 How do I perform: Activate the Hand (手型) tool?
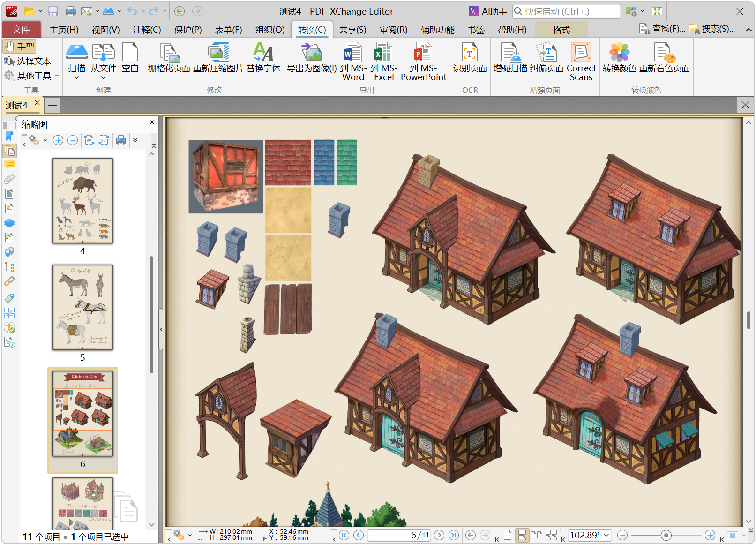pos(20,46)
